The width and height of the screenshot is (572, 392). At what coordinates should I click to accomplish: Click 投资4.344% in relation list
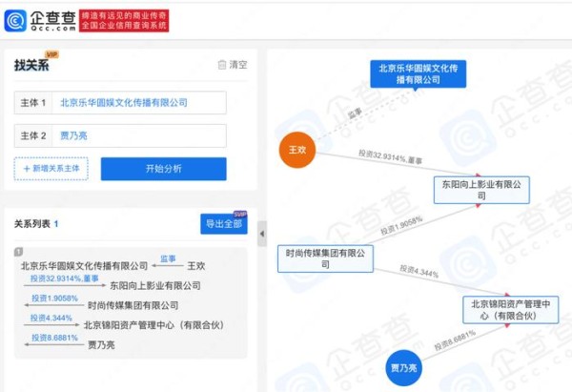(x=51, y=318)
